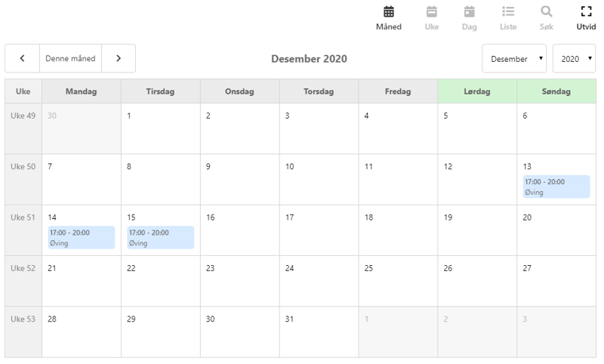Open Øving event on December 13
Image resolution: width=604 pixels, height=364 pixels.
(x=556, y=187)
